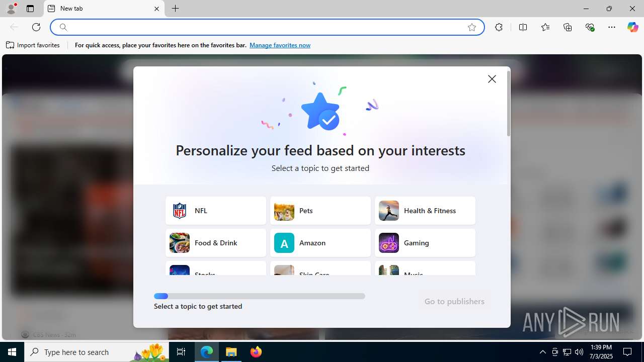Screen dimensions: 644x362
Task: Open the network tray icon
Action: [x=567, y=352]
